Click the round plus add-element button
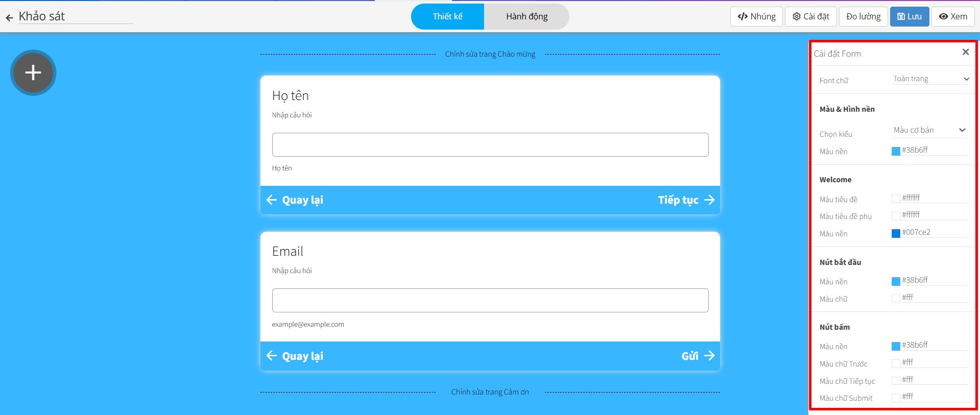Screen dimensions: 980x415 [33, 72]
